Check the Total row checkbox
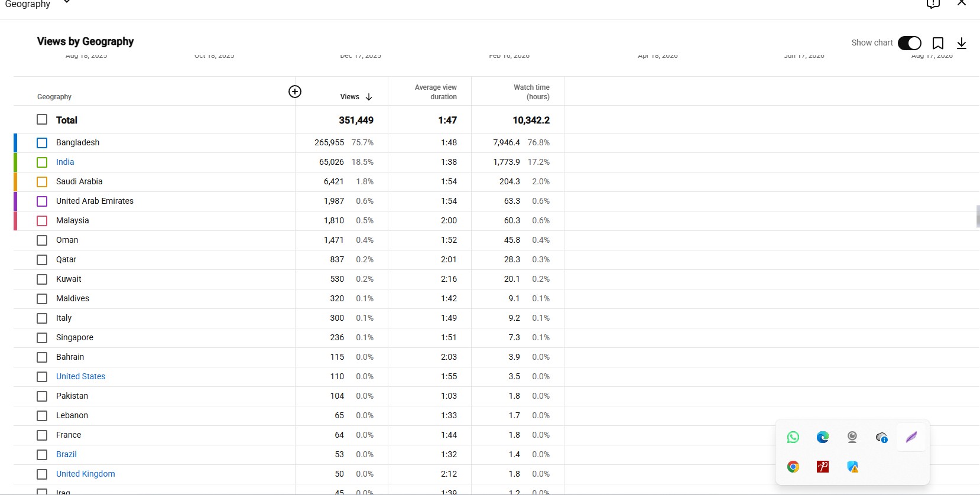980x495 pixels. (x=42, y=119)
